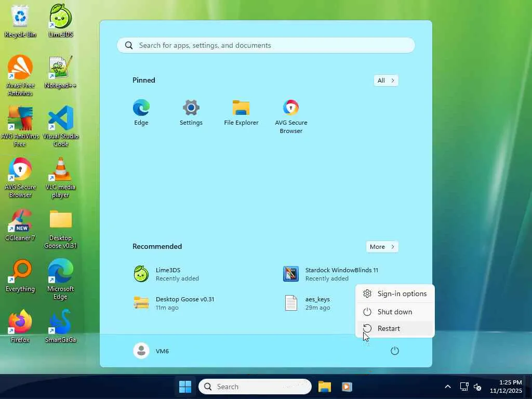Click the Start menu power icon
Image resolution: width=532 pixels, height=399 pixels.
[x=395, y=351]
